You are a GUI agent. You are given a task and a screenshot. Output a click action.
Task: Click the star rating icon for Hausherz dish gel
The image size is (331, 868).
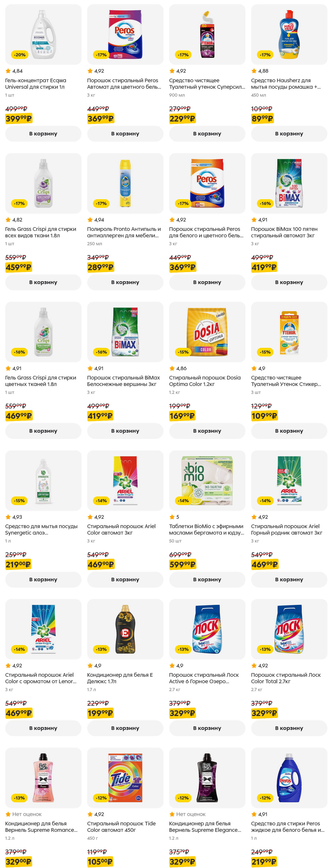coord(254,71)
